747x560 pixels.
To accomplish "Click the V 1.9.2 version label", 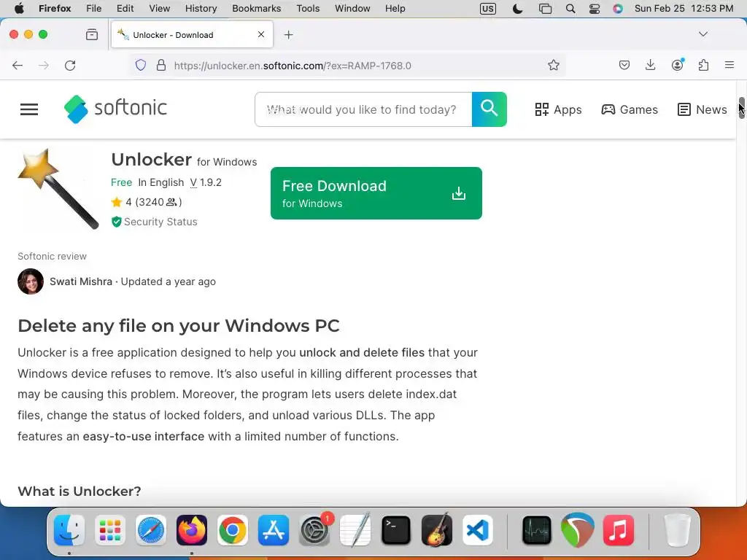I will 206,182.
